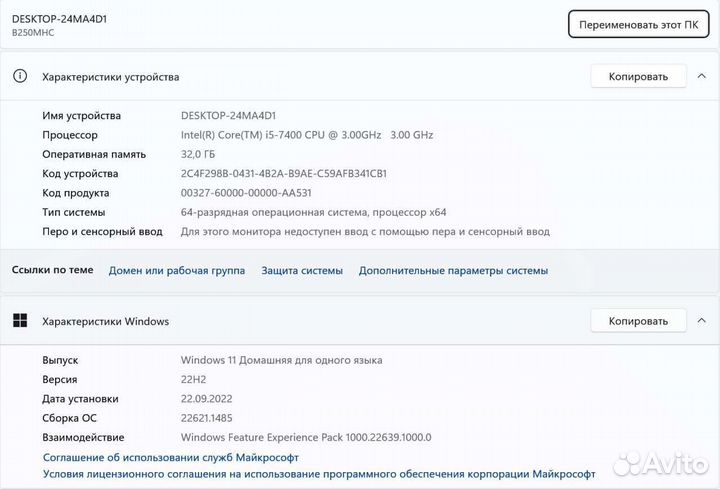This screenshot has height=489, width=720.
Task: Open Дополнительные параметры системы link
Action: pyautogui.click(x=453, y=270)
